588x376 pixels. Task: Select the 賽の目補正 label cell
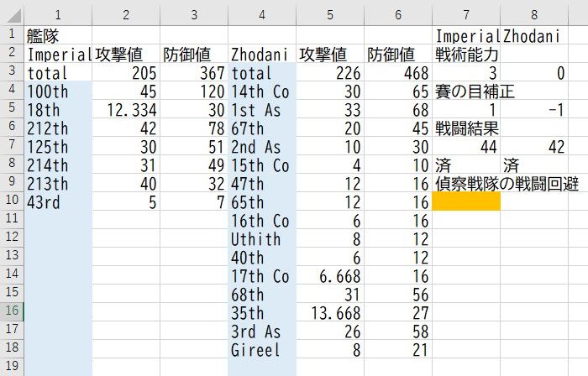(x=466, y=91)
